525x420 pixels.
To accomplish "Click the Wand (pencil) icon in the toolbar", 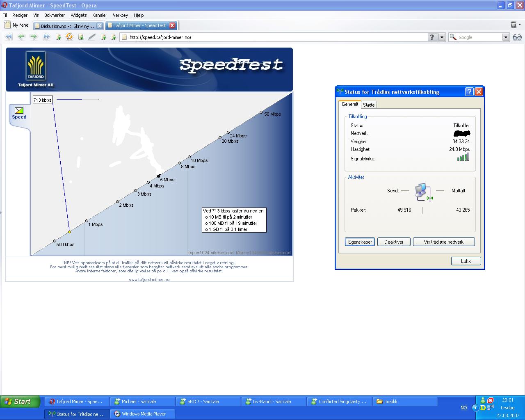I will pyautogui.click(x=92, y=37).
